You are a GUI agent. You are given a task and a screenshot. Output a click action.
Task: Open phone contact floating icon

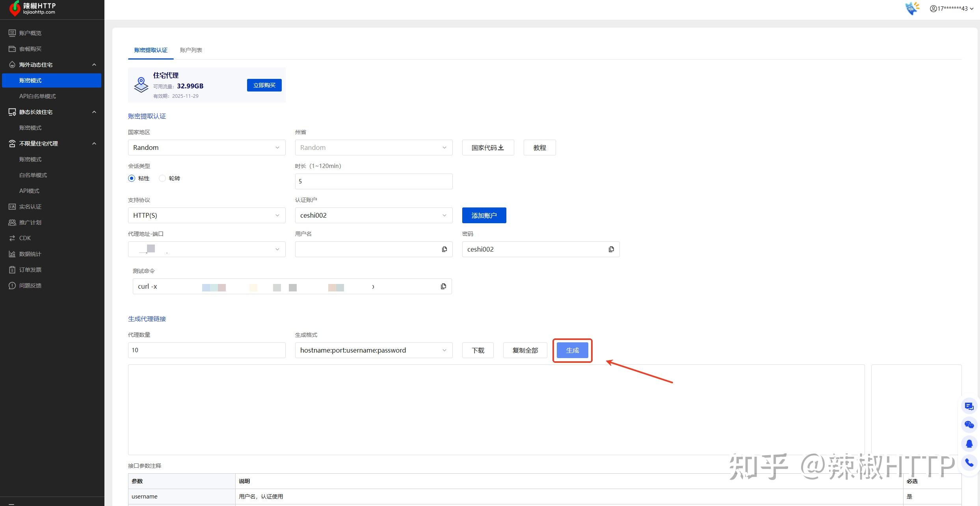pyautogui.click(x=969, y=463)
